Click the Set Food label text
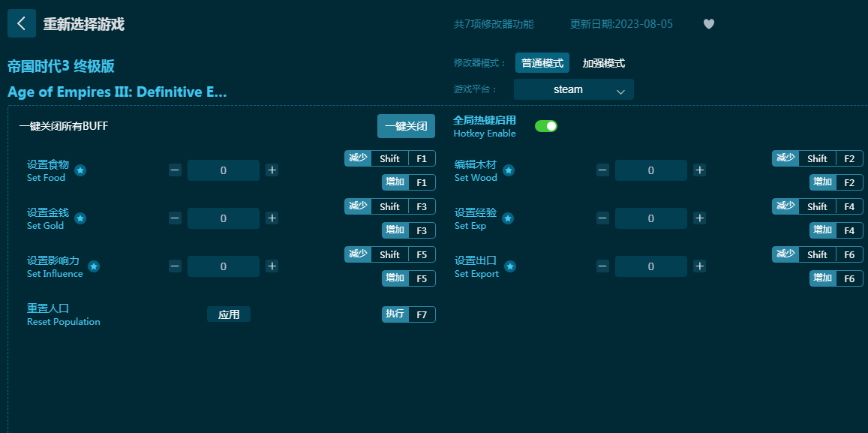The image size is (868, 433). pyautogui.click(x=46, y=178)
